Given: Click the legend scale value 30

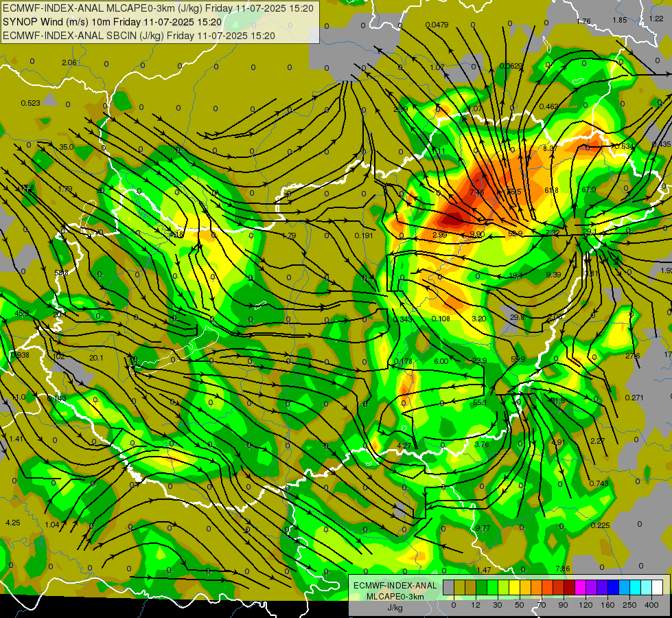Looking at the screenshot, I should coord(498,605).
